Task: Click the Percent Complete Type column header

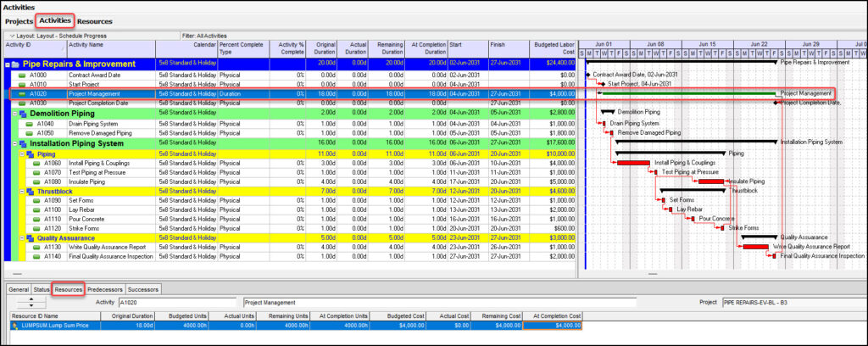Action: tap(243, 48)
